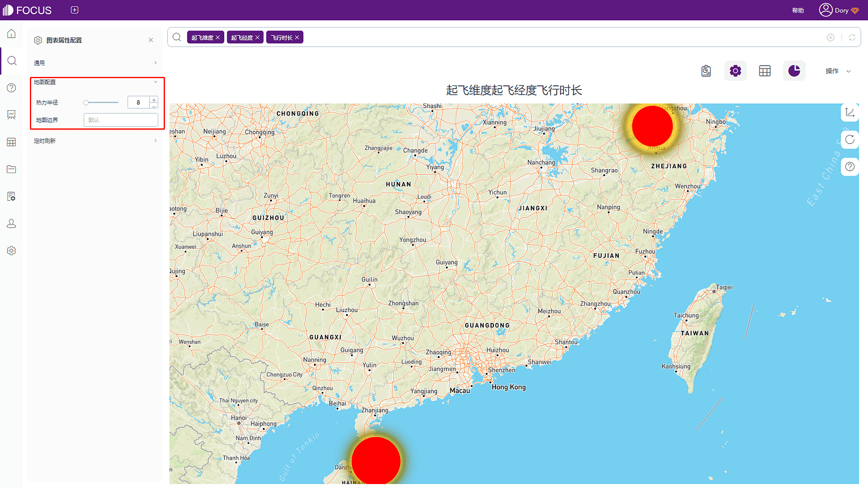Open the 操作 dropdown menu

coord(838,71)
